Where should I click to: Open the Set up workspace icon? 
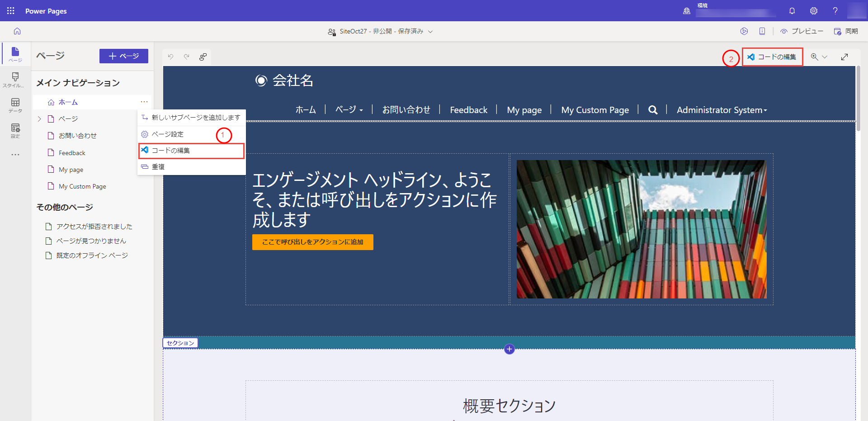(x=15, y=130)
